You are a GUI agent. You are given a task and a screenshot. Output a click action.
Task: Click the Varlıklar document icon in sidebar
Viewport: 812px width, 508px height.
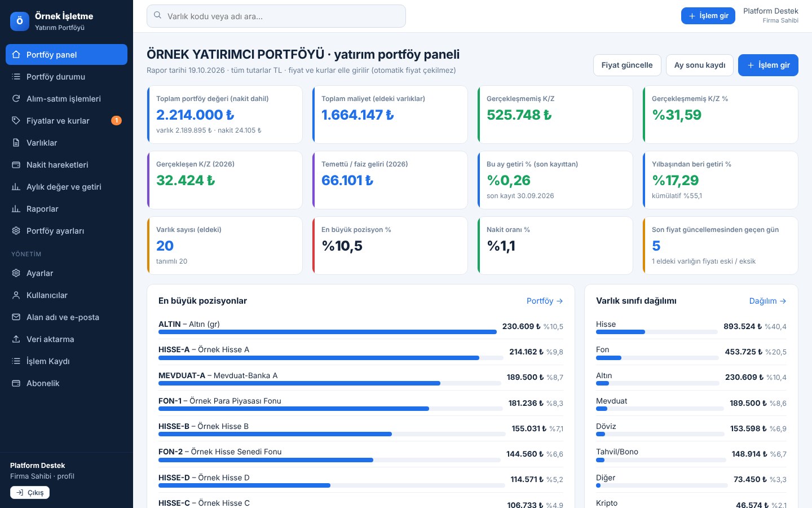(16, 143)
